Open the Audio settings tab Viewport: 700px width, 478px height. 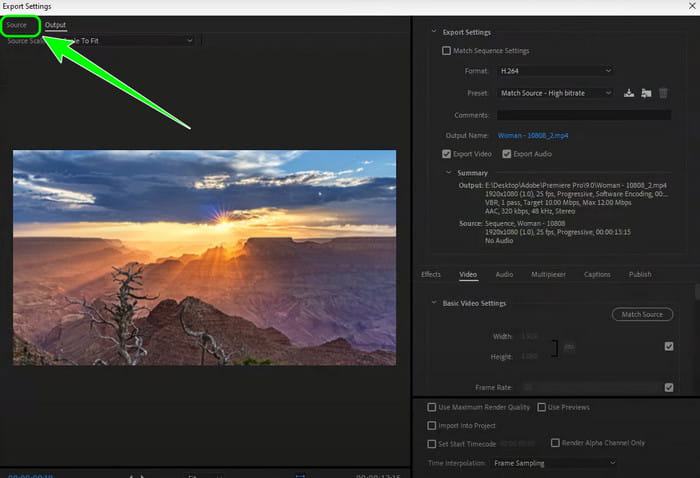click(x=504, y=274)
